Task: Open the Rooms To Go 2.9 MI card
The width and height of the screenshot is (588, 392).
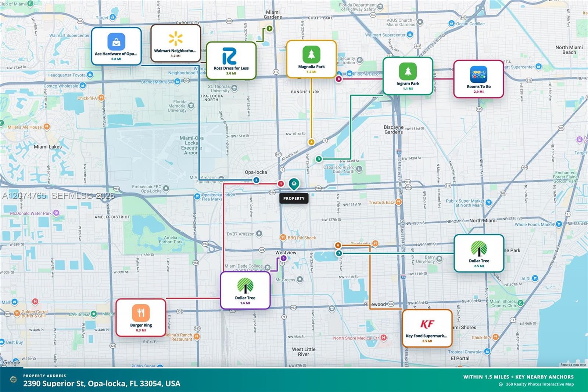Action: [478, 79]
